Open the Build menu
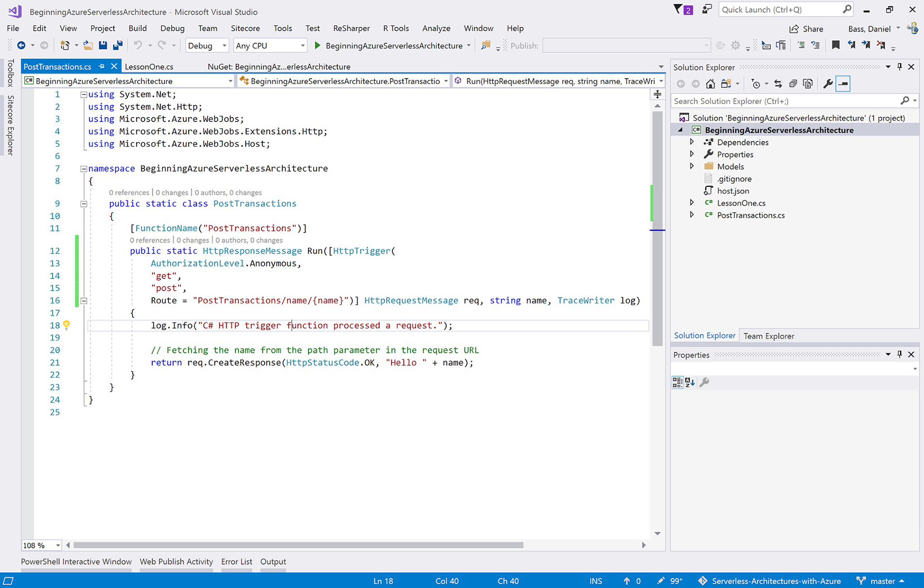924x588 pixels. pyautogui.click(x=138, y=28)
